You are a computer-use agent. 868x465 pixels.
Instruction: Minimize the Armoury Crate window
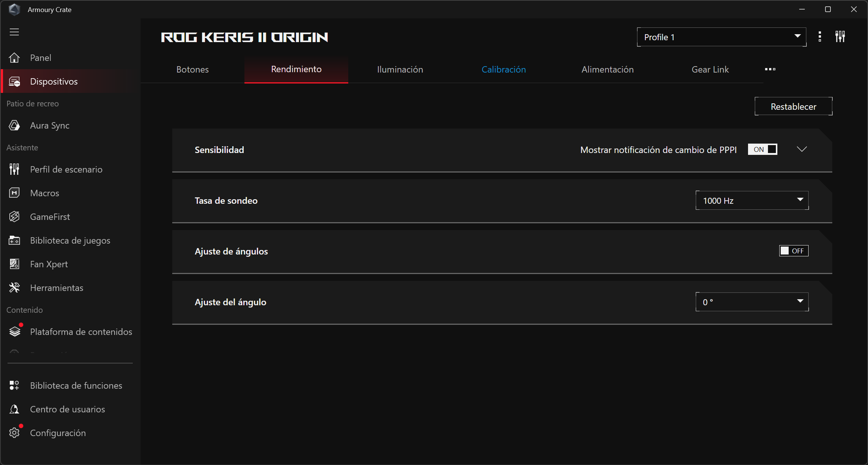[802, 9]
